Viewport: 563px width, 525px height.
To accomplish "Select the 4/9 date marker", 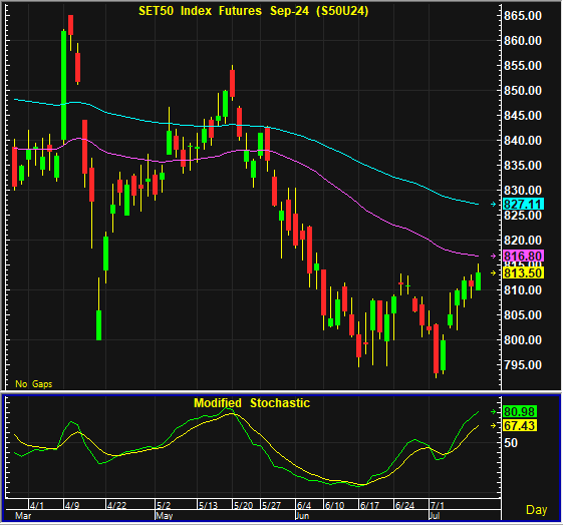I will tap(72, 505).
